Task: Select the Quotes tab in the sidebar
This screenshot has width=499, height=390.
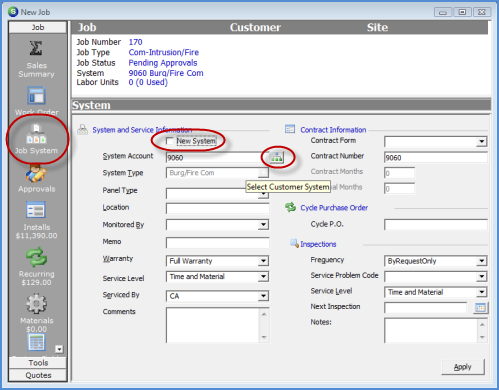Action: coord(38,375)
